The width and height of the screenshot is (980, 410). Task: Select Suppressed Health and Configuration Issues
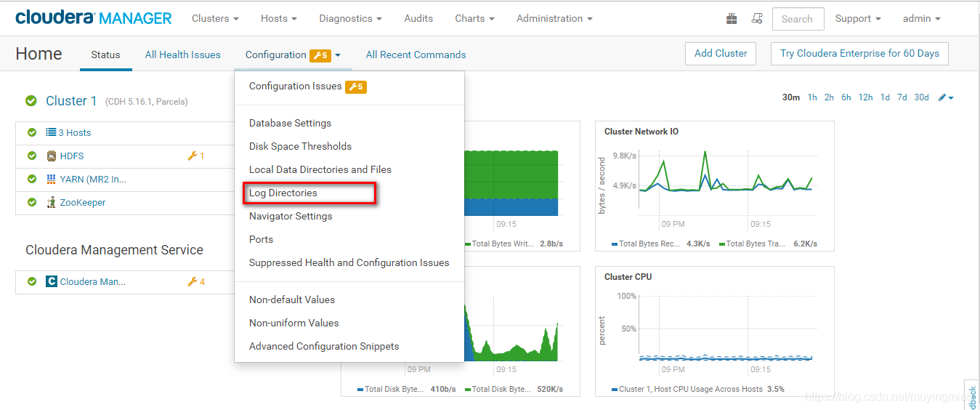pos(349,262)
